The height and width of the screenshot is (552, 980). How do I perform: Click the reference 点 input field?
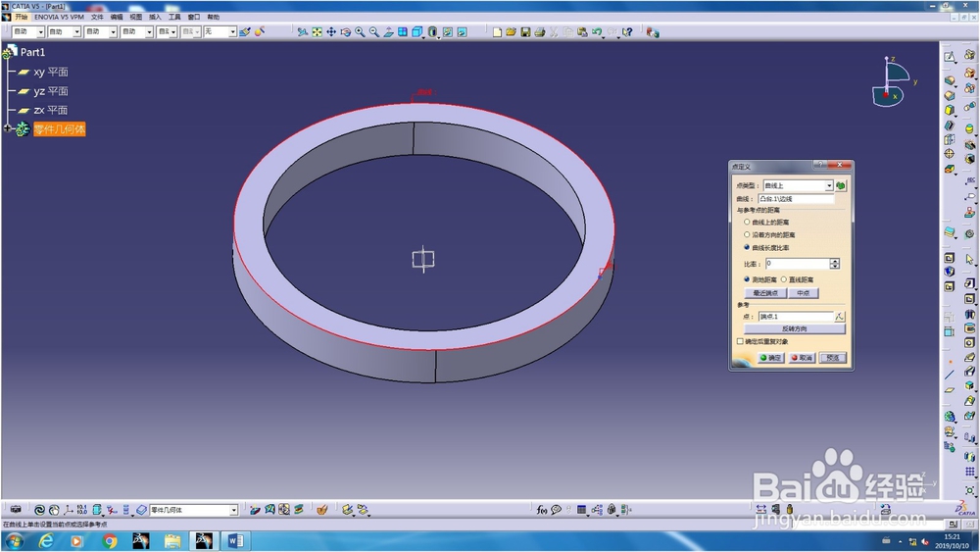[796, 317]
